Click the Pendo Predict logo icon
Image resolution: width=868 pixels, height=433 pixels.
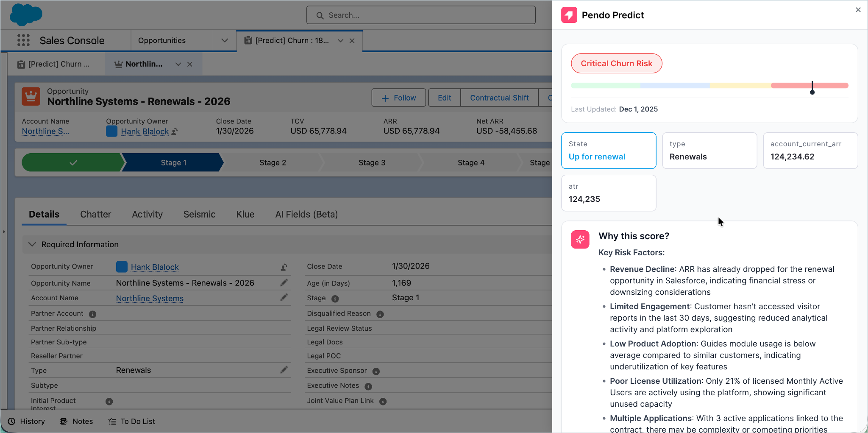coord(569,15)
